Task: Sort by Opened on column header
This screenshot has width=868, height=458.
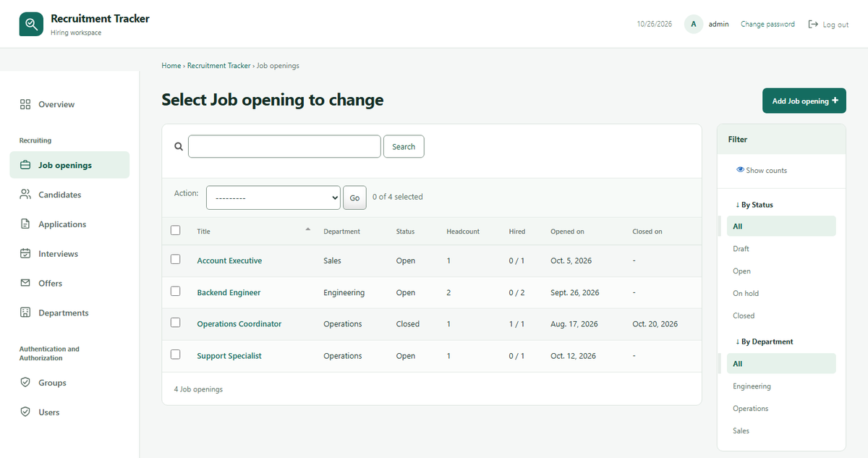Action: coord(567,232)
